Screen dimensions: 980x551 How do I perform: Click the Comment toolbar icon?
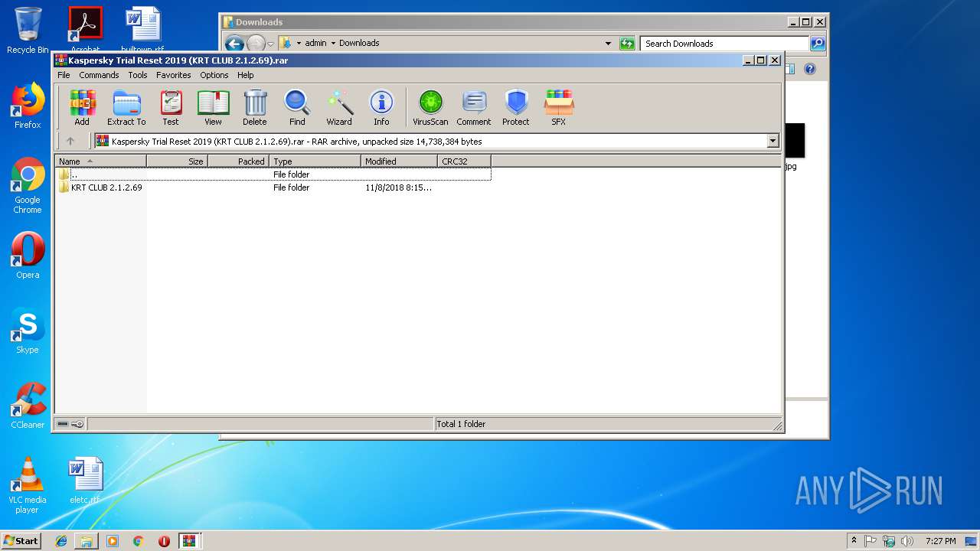pyautogui.click(x=474, y=107)
